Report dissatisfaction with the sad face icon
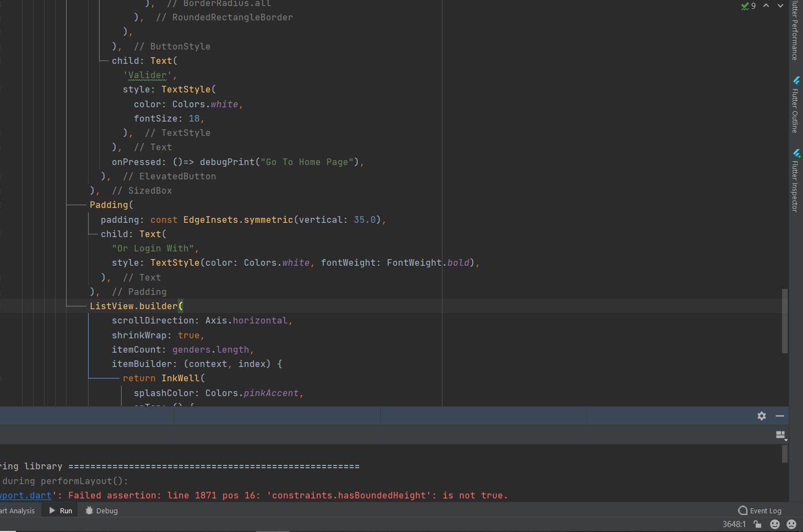The height and width of the screenshot is (532, 803). point(791,524)
